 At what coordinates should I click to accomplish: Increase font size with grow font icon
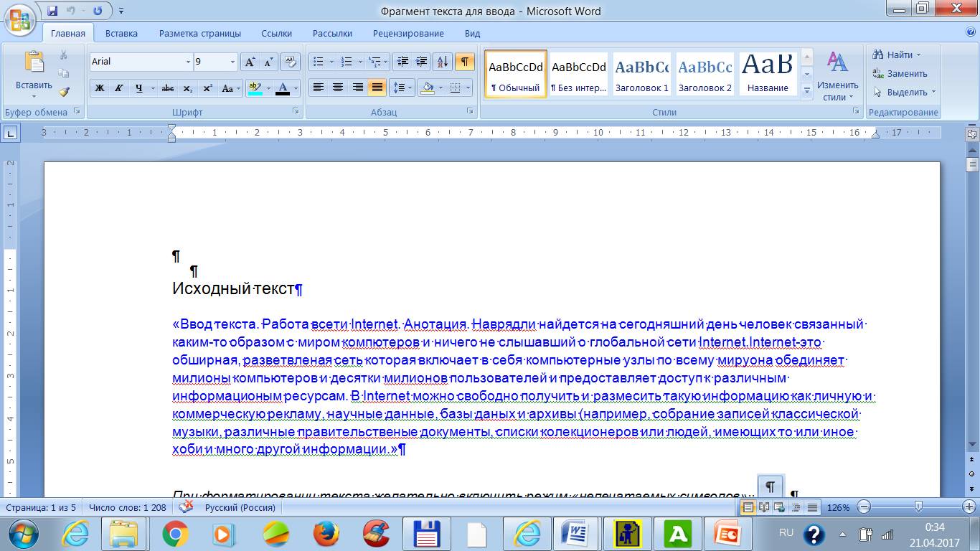(x=250, y=62)
